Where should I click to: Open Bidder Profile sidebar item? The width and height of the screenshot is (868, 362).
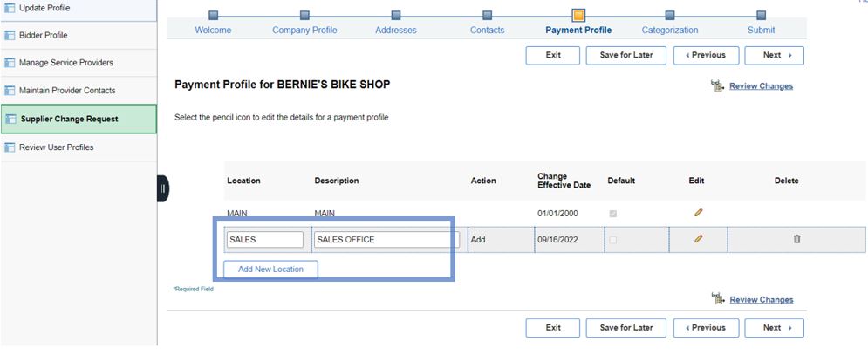(x=79, y=36)
